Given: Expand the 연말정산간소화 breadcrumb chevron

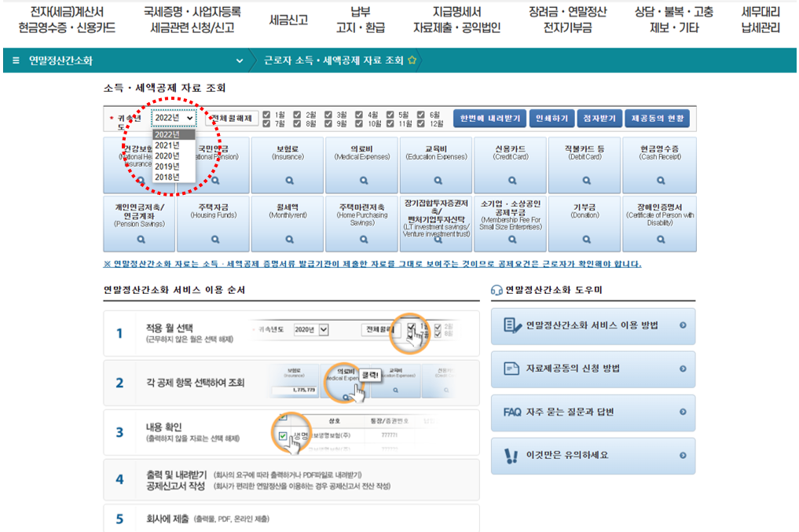Looking at the screenshot, I should point(240,60).
